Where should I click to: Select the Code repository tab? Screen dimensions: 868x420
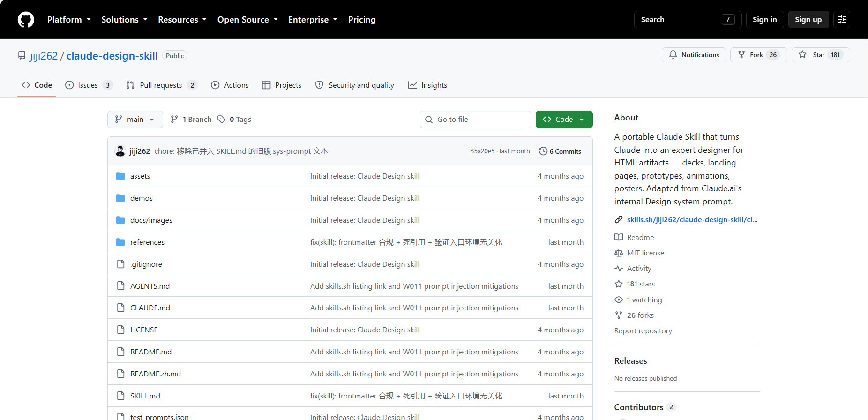pos(37,85)
